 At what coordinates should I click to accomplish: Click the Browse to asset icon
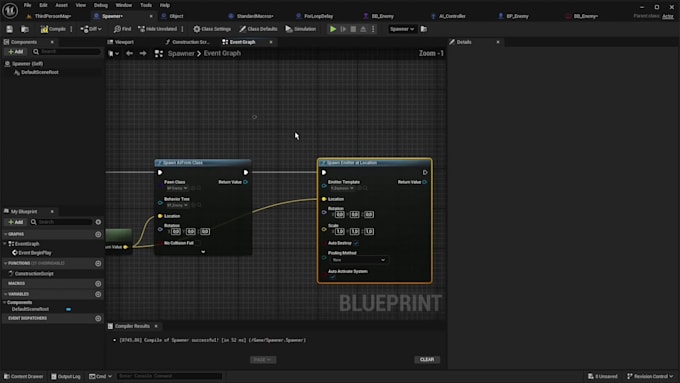point(25,29)
